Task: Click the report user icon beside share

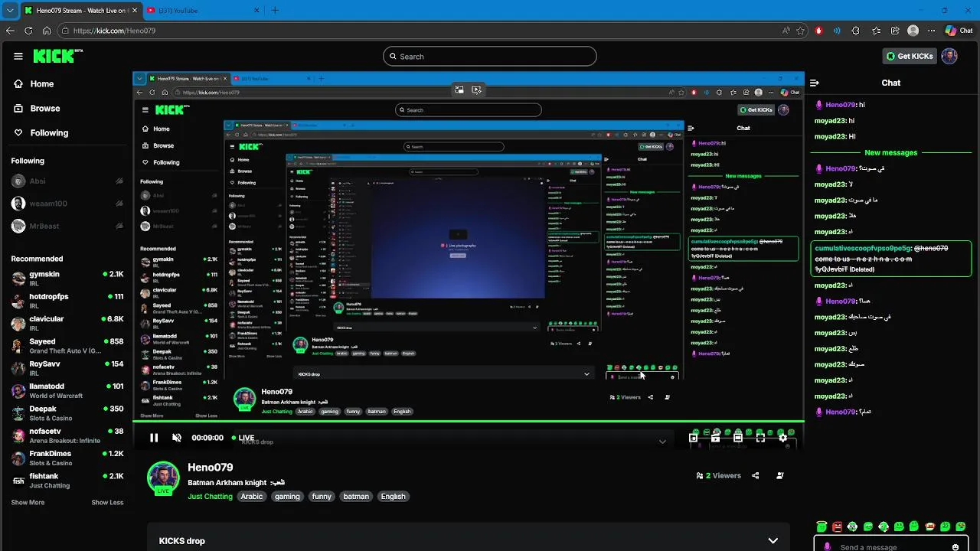Action: pos(779,475)
